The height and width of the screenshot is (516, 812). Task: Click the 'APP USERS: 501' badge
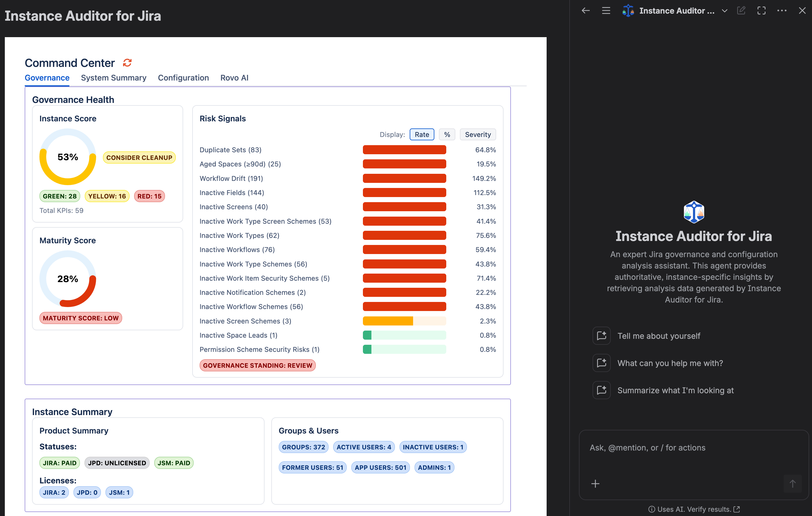(380, 468)
